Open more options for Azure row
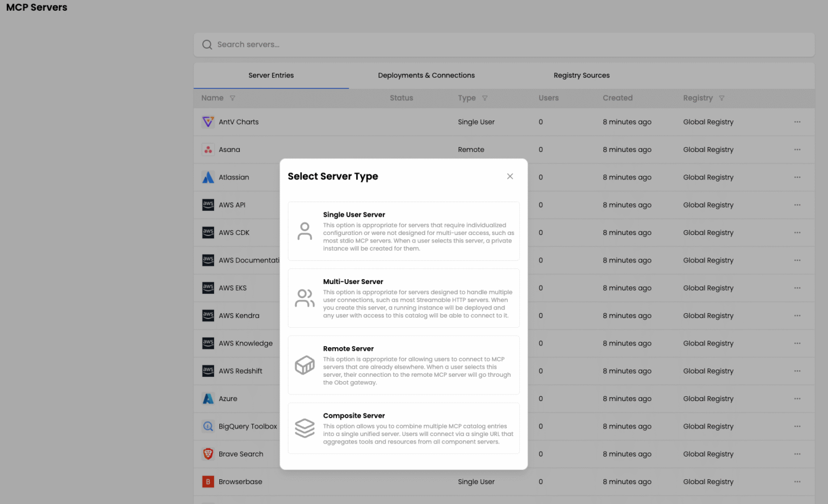The image size is (828, 504). [x=797, y=399]
